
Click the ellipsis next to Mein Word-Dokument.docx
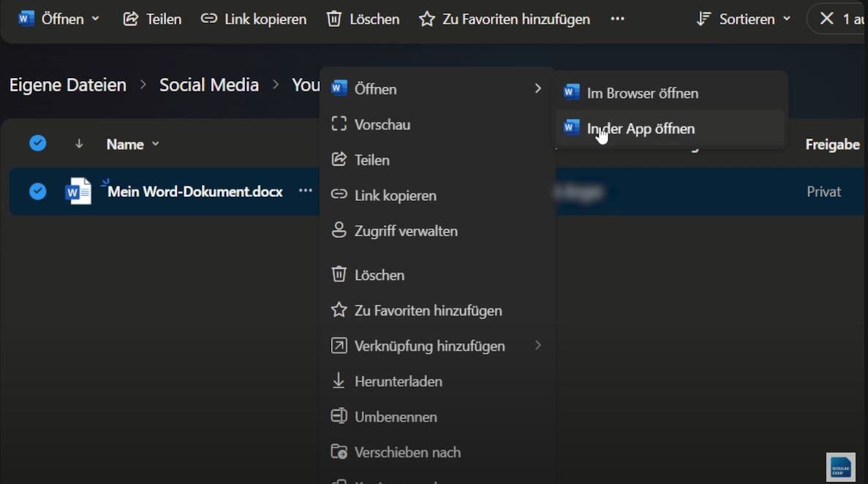306,191
